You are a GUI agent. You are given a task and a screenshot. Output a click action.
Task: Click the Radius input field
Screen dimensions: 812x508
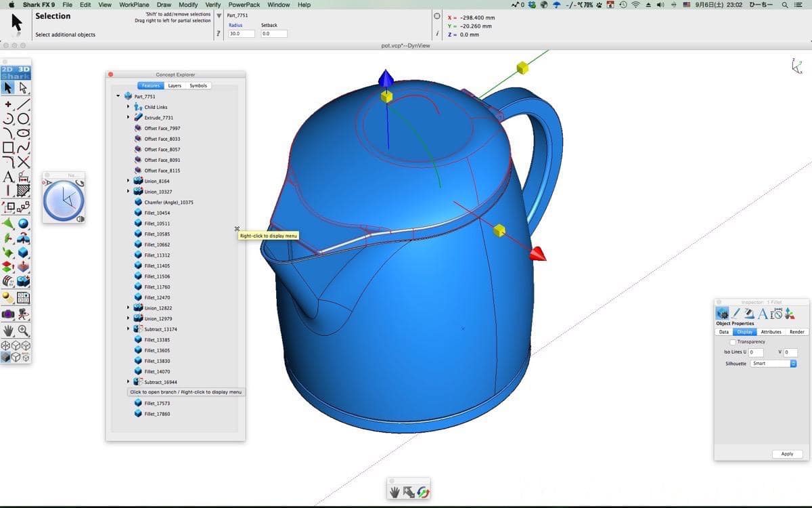(x=242, y=34)
